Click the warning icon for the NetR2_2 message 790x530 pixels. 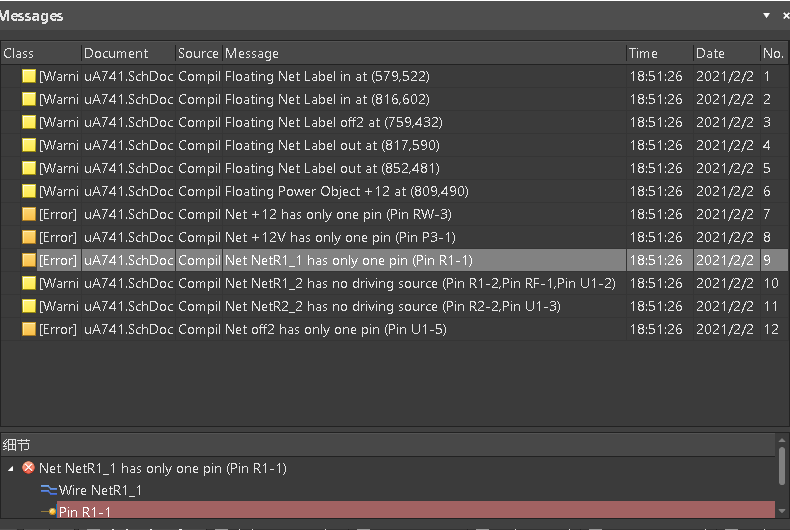tap(29, 306)
